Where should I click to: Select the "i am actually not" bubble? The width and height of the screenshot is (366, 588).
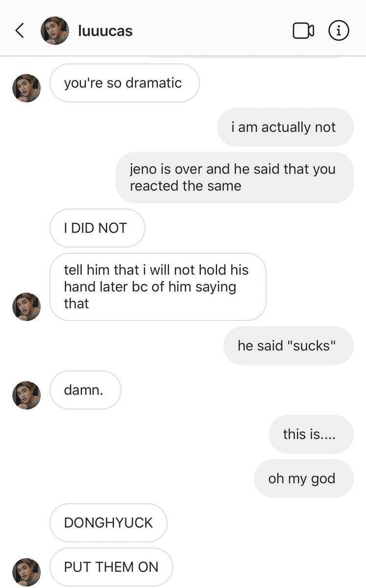(285, 127)
